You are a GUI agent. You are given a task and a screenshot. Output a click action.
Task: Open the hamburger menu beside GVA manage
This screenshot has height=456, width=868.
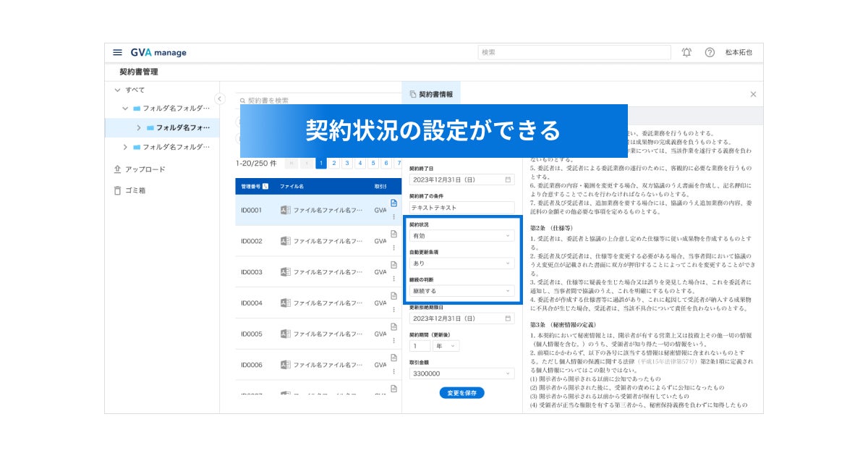pos(117,53)
